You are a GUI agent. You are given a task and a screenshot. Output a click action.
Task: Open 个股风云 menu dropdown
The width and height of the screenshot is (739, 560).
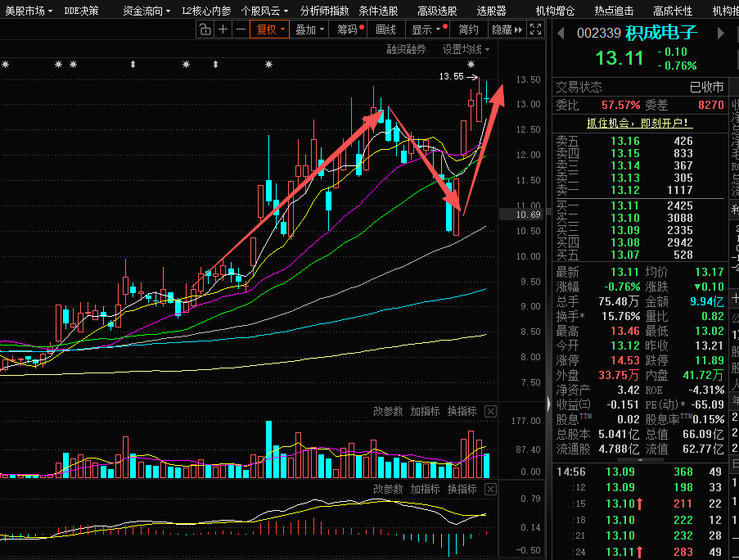point(264,11)
